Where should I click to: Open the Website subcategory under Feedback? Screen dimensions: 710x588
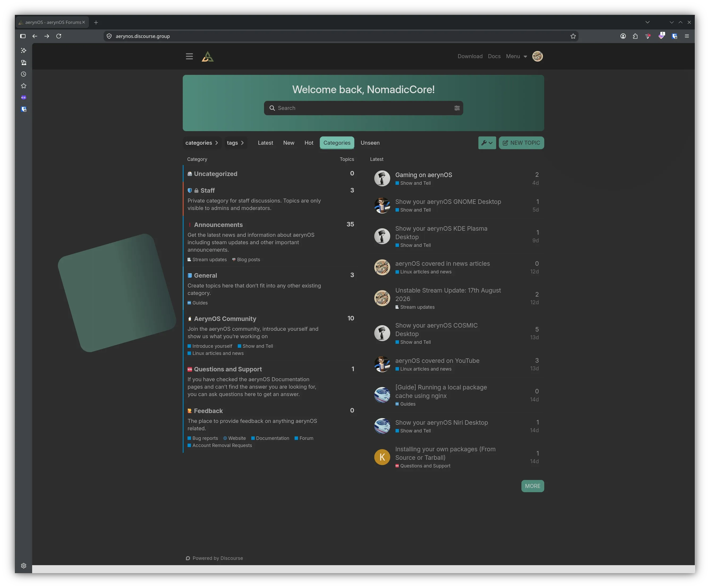click(x=234, y=438)
